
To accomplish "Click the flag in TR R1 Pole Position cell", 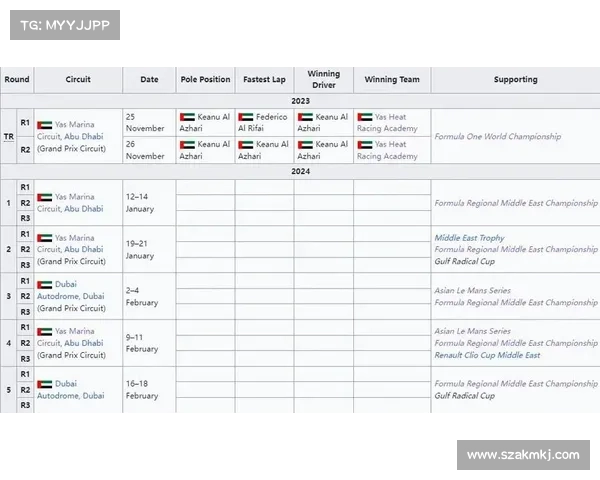I will 186,117.
